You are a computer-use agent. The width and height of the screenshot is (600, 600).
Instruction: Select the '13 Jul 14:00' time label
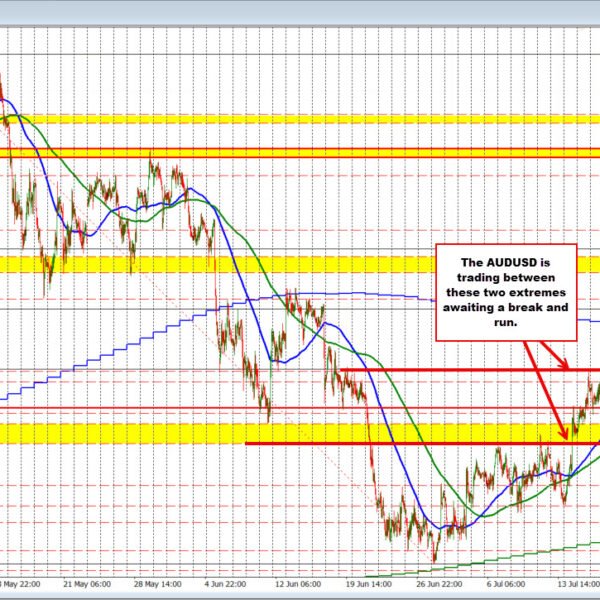(x=579, y=584)
